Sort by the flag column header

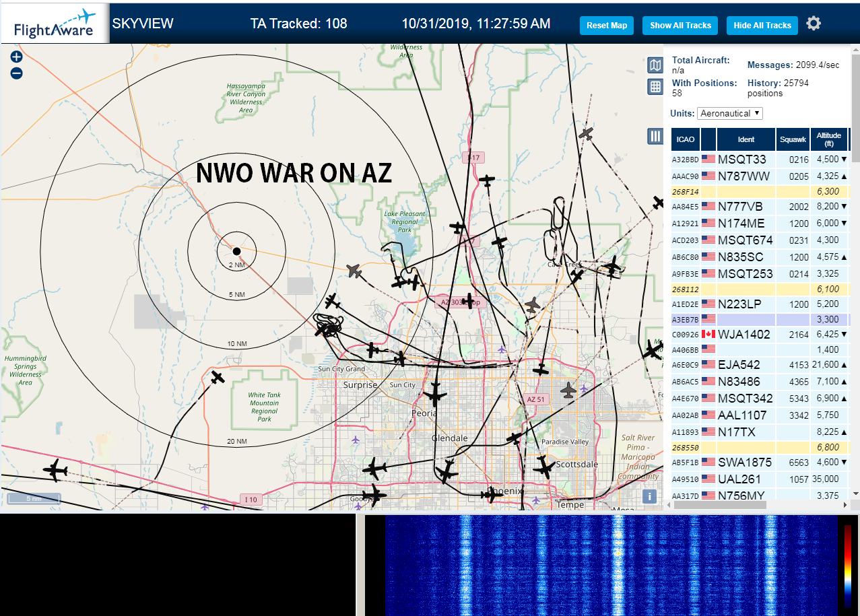point(708,139)
